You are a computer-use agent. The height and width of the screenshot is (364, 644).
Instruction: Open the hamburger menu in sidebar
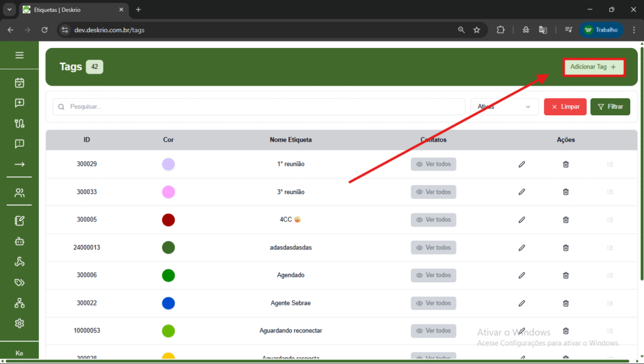pyautogui.click(x=19, y=55)
